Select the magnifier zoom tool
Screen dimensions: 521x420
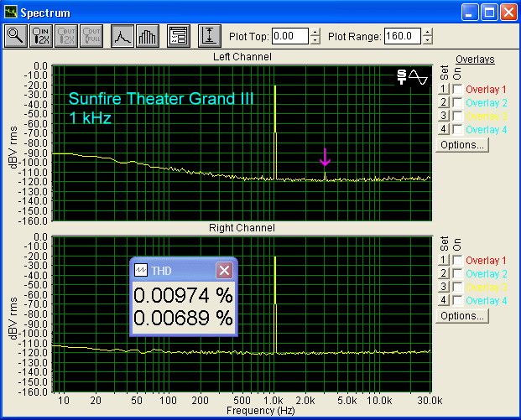click(15, 36)
